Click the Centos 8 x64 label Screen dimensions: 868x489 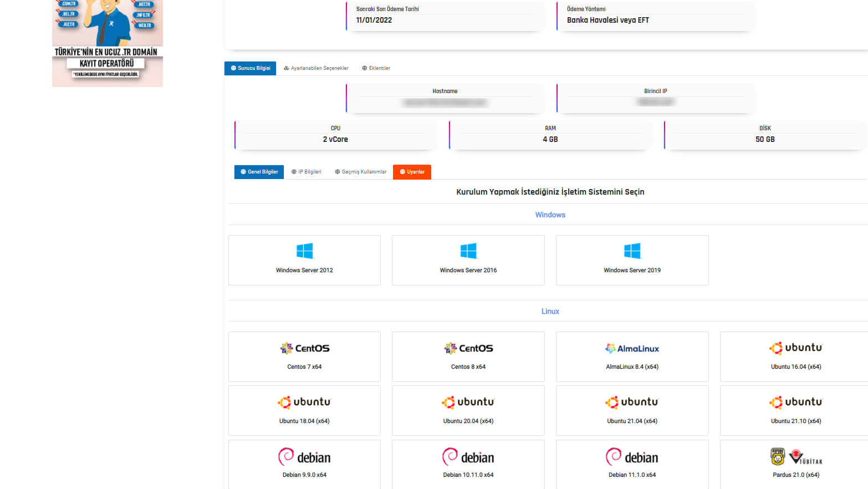(x=468, y=367)
